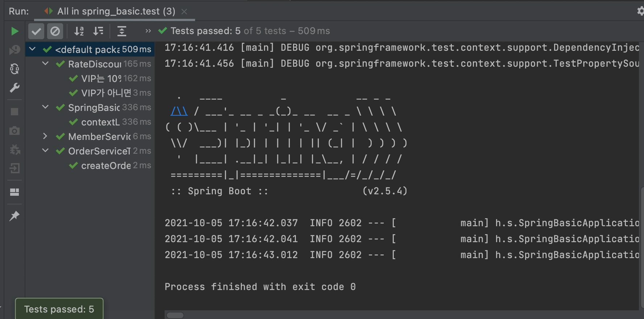Toggle the Show Ignored tests filter
The height and width of the screenshot is (319, 644).
(x=55, y=32)
